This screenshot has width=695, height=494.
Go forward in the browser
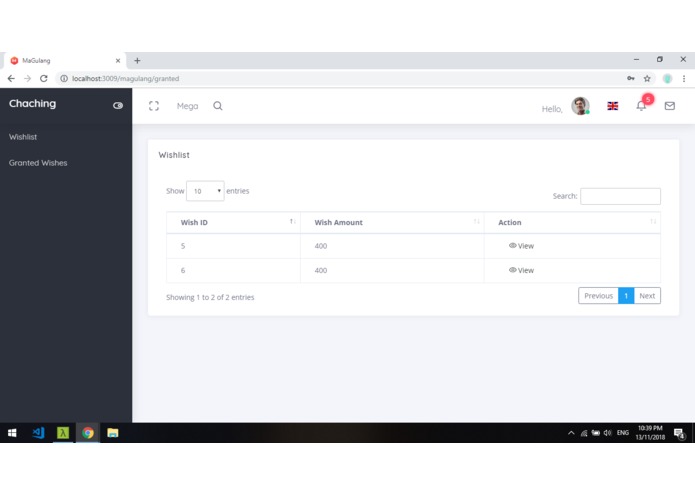27,78
